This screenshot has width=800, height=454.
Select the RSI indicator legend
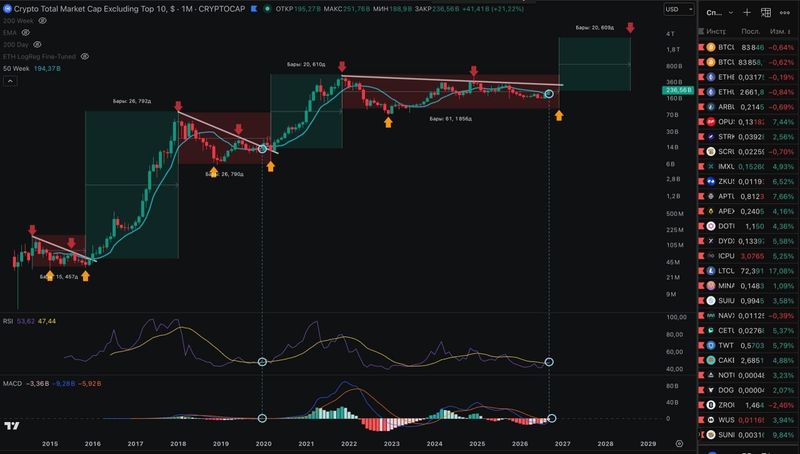pos(8,321)
